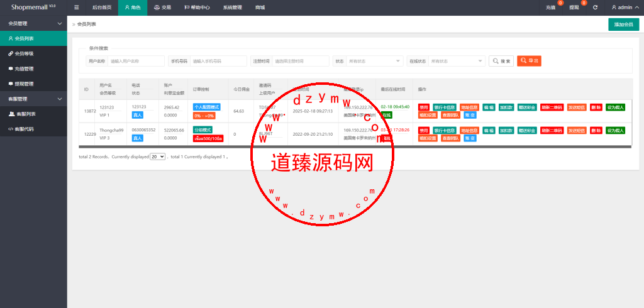
Task: Click 银行卡信息 for user 123123
Action: [x=445, y=107]
